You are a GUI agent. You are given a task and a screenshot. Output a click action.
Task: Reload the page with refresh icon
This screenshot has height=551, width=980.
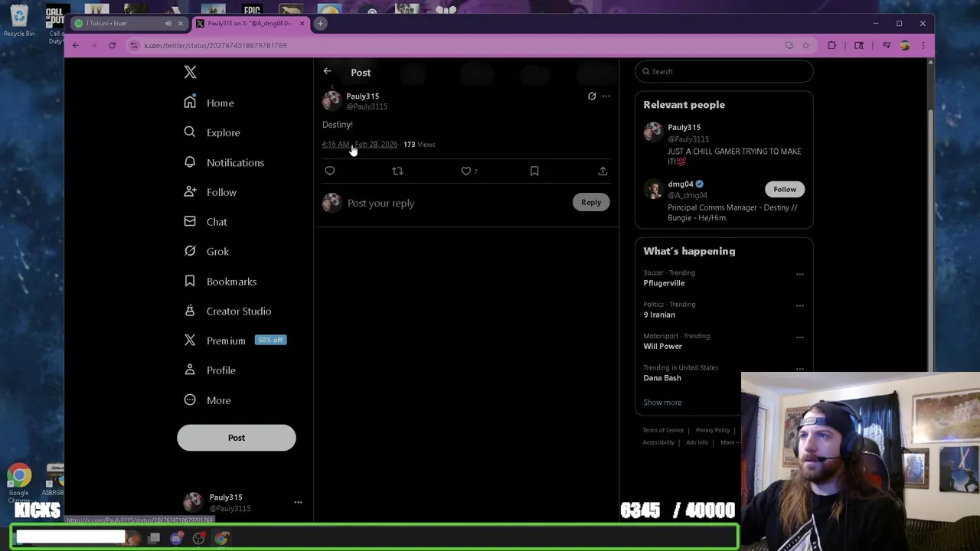pos(112,45)
